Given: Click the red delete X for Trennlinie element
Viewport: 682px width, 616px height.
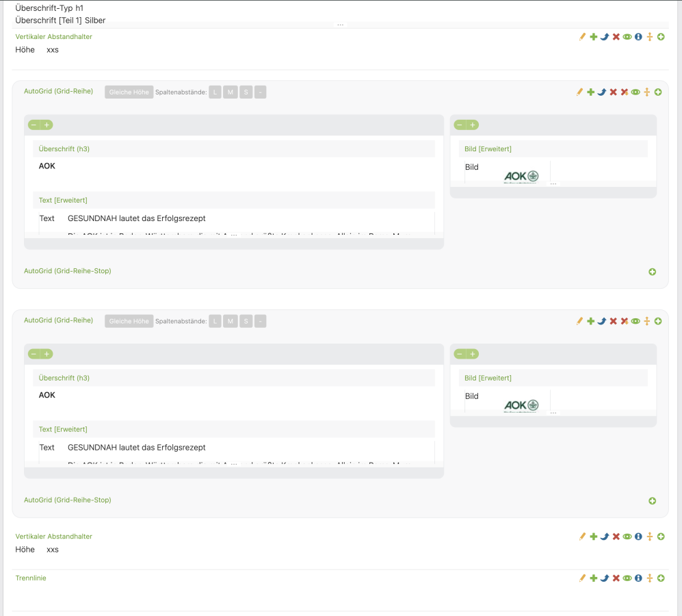Looking at the screenshot, I should pyautogui.click(x=616, y=578).
